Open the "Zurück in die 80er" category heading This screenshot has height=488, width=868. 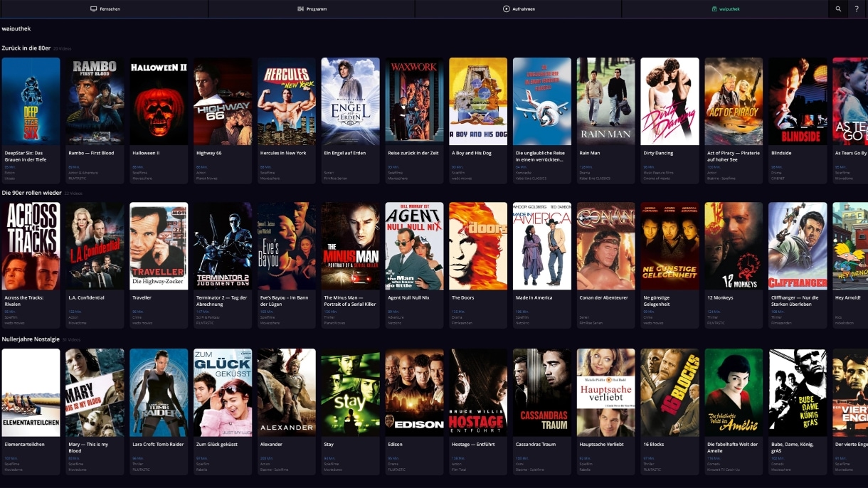26,48
